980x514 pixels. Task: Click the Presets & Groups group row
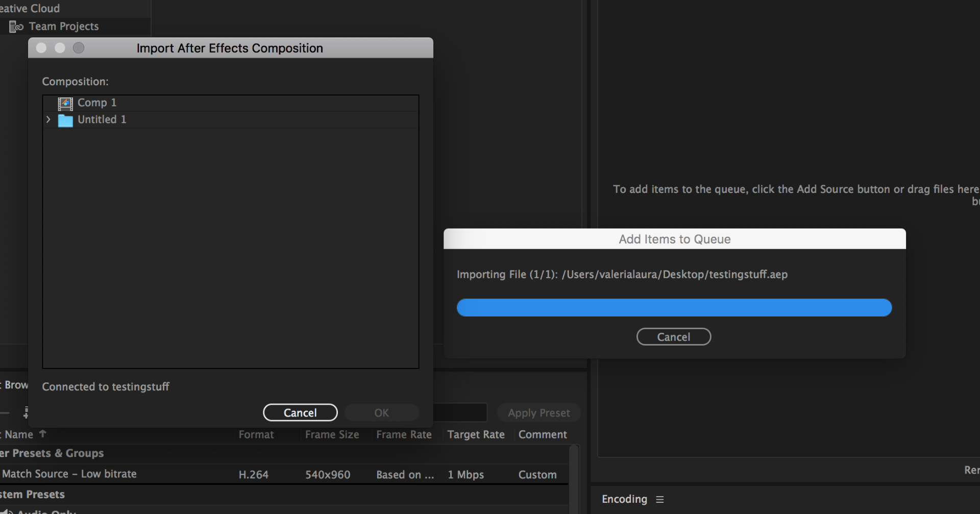point(283,453)
